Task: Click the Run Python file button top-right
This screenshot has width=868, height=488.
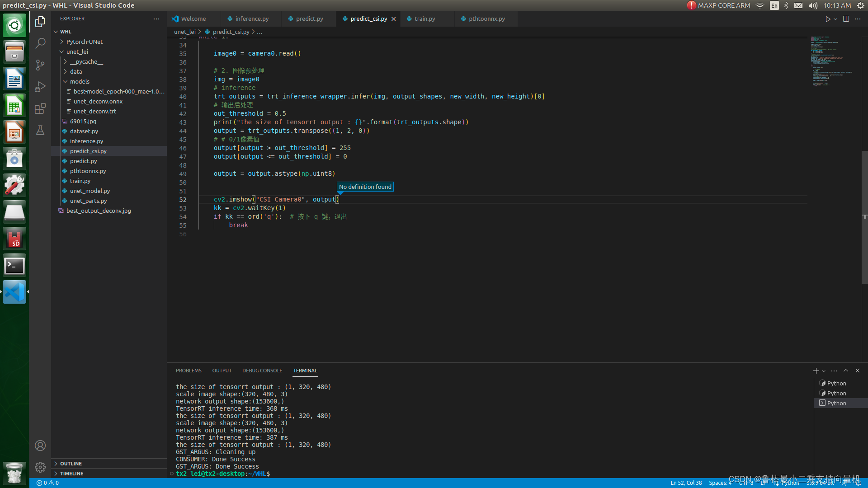Action: point(827,19)
